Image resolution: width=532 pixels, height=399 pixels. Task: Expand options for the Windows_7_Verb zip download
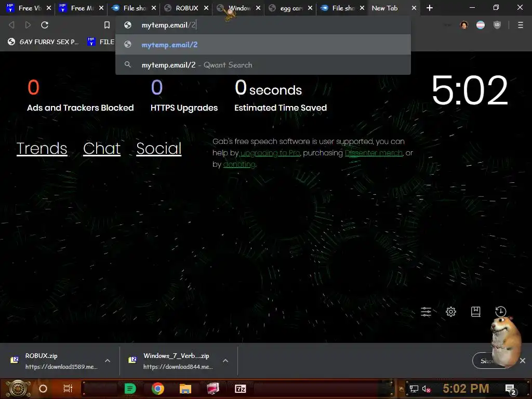[225, 361]
